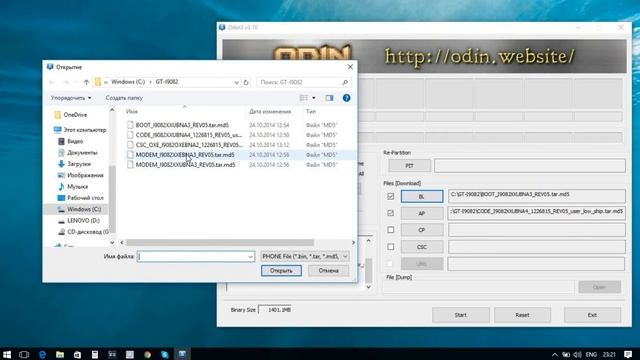Open the Видео folder

click(71, 141)
